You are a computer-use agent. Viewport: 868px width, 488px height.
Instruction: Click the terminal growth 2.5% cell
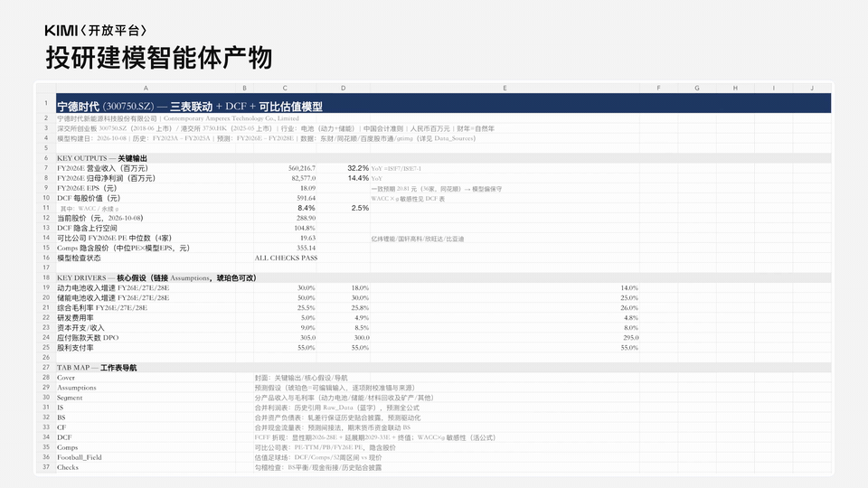coord(360,208)
